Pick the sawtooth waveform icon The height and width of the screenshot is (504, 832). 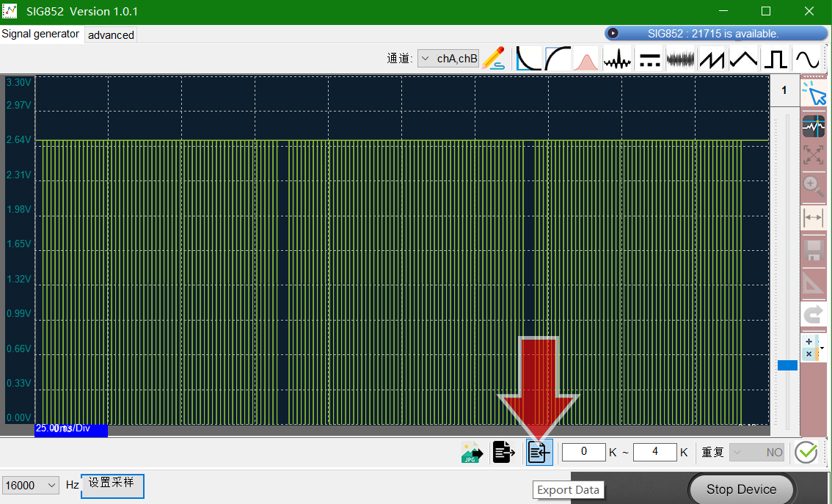712,59
